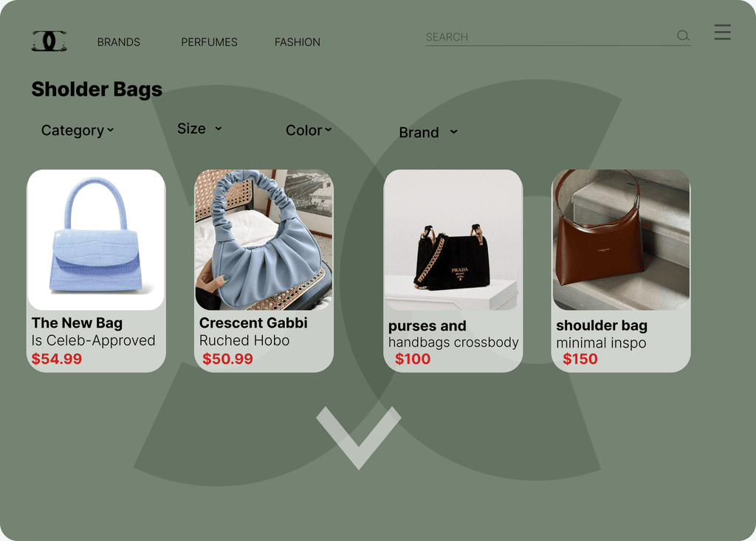
Task: Click The New Bag product title
Action: pos(77,323)
